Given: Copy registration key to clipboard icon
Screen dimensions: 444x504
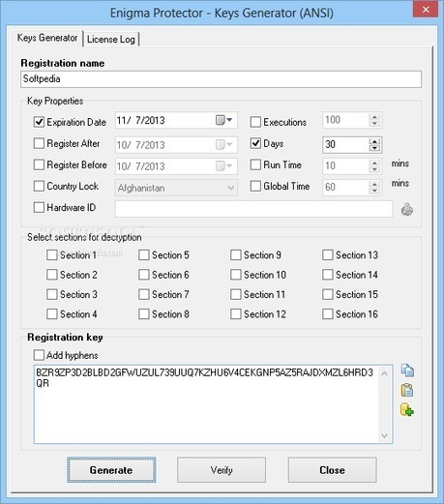Looking at the screenshot, I should pyautogui.click(x=407, y=371).
